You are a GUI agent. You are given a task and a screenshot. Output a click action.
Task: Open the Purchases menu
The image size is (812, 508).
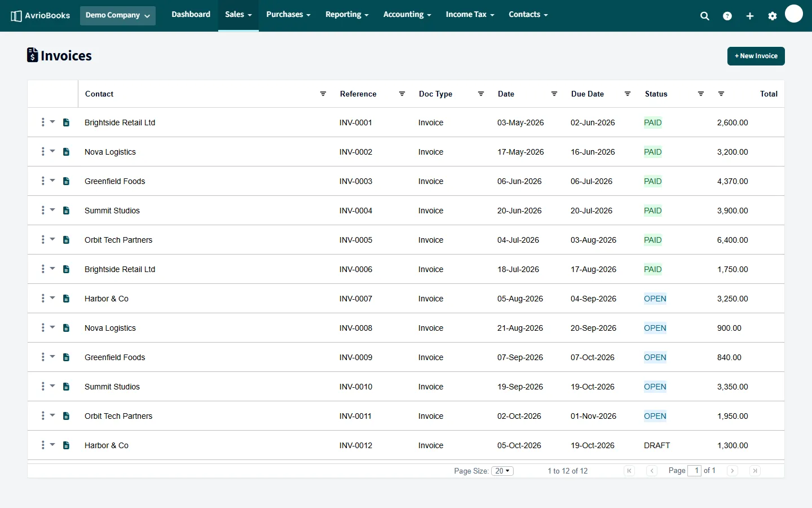pyautogui.click(x=289, y=15)
